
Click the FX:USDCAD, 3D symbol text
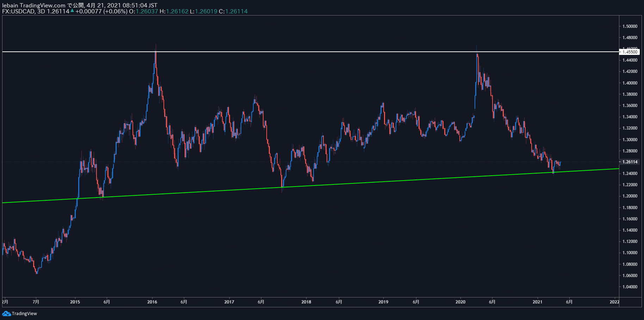click(x=24, y=11)
